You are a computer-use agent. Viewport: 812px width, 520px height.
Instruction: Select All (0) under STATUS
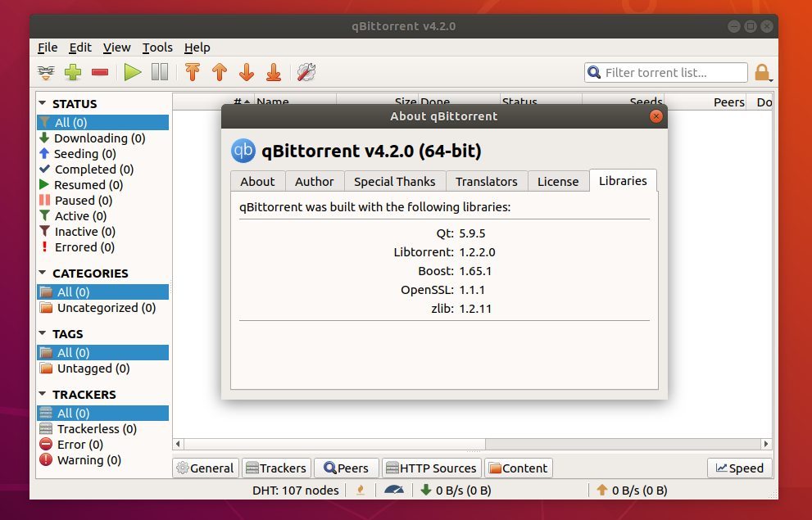[x=102, y=122]
